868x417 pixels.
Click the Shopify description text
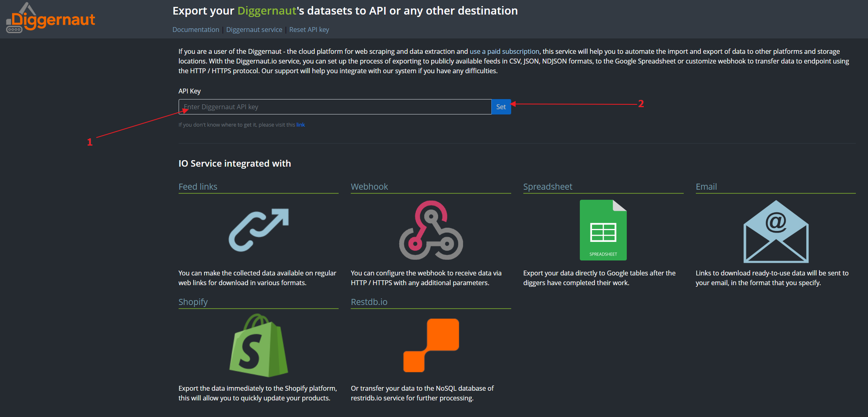pos(258,393)
